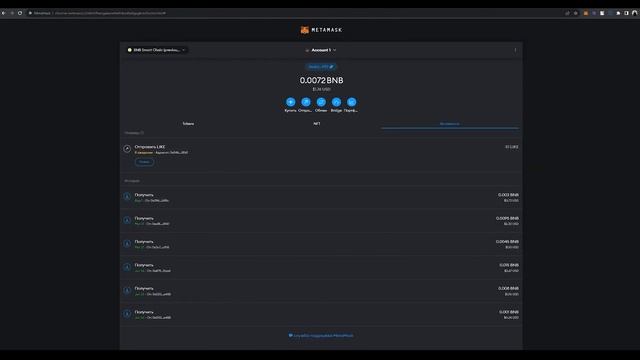The width and height of the screenshot is (640, 360).
Task: Open the Receive transaction of 0.0095 BNB
Action: point(321,221)
